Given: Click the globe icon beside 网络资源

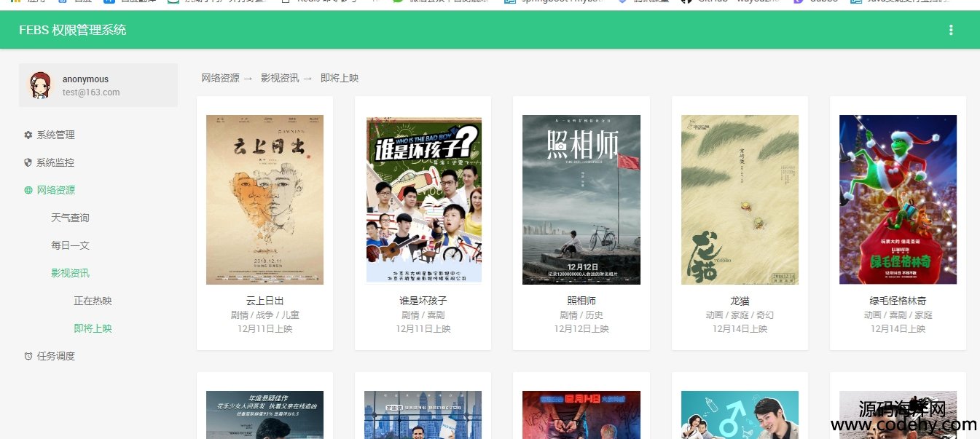Looking at the screenshot, I should 28,190.
